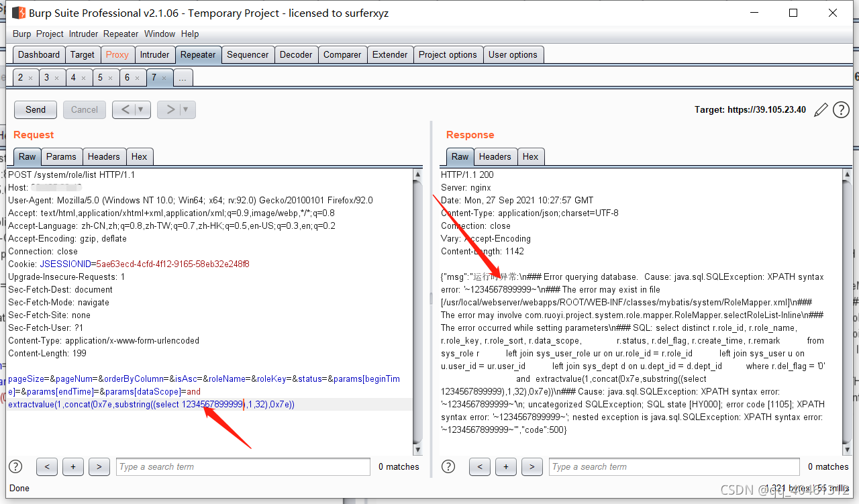The image size is (859, 504).
Task: Select request Hex view tab
Action: coord(140,156)
